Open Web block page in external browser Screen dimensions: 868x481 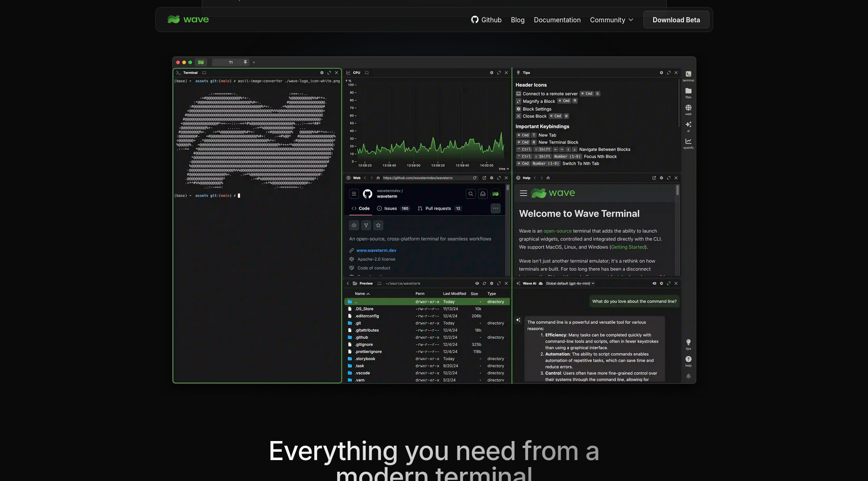[x=484, y=178]
